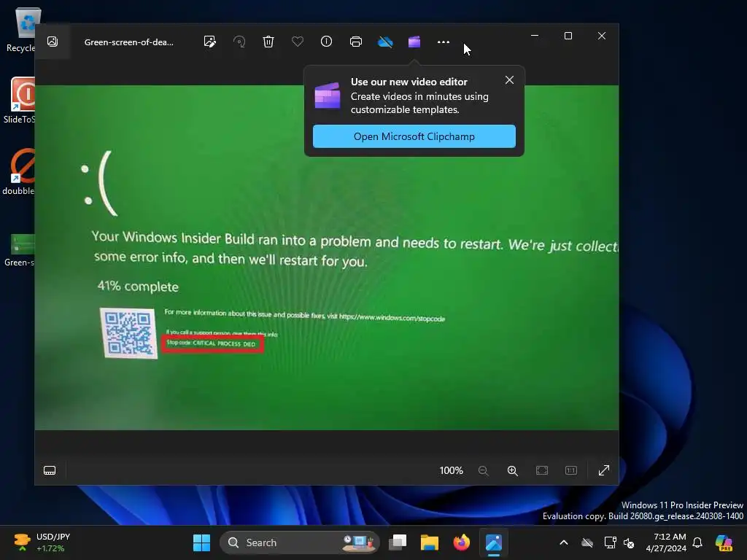Viewport: 747px width, 560px height.
Task: Print the image with the printer icon
Action: click(x=356, y=42)
